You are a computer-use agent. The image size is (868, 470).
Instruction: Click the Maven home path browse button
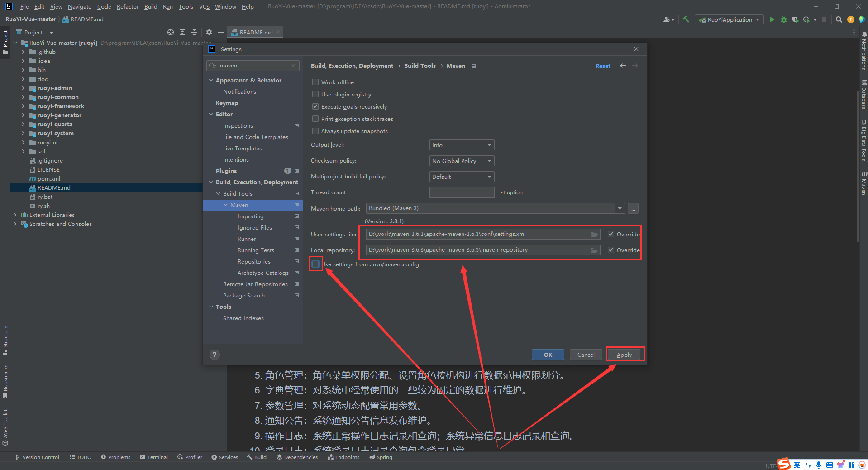[633, 208]
